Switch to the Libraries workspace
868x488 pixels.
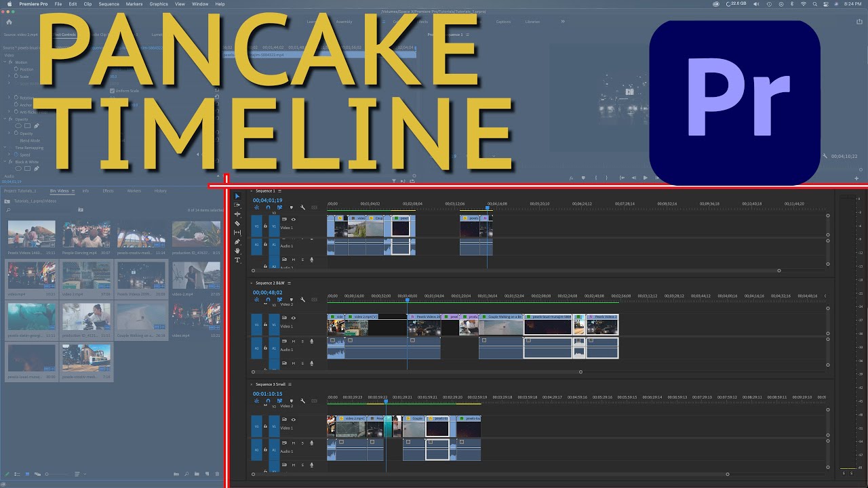pos(532,22)
